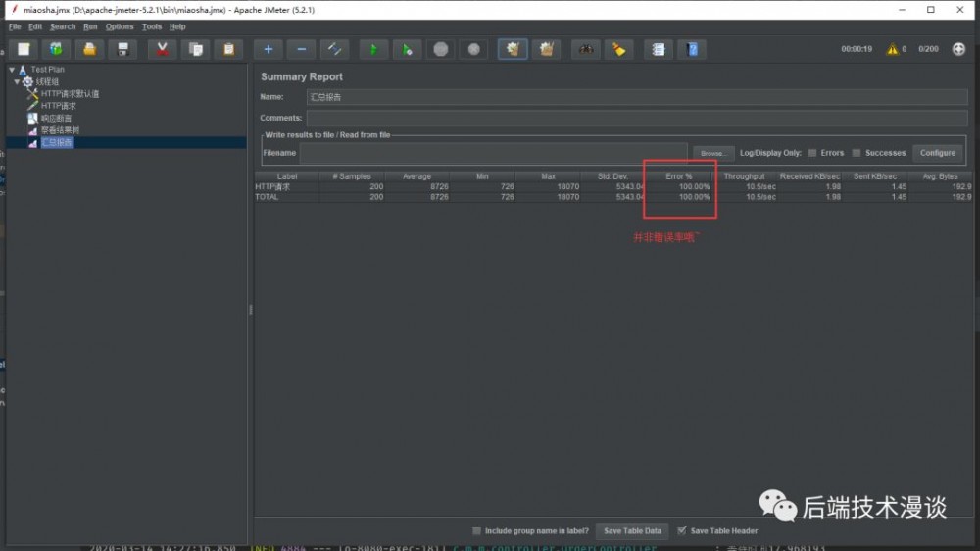
Task: Open the Run menu
Action: point(90,26)
